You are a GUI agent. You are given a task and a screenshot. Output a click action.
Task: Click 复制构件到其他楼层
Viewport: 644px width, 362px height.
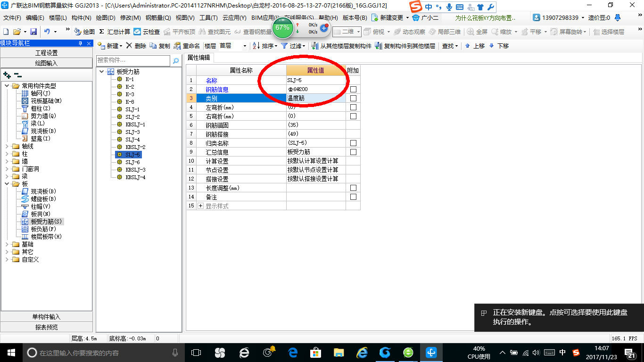(x=405, y=46)
